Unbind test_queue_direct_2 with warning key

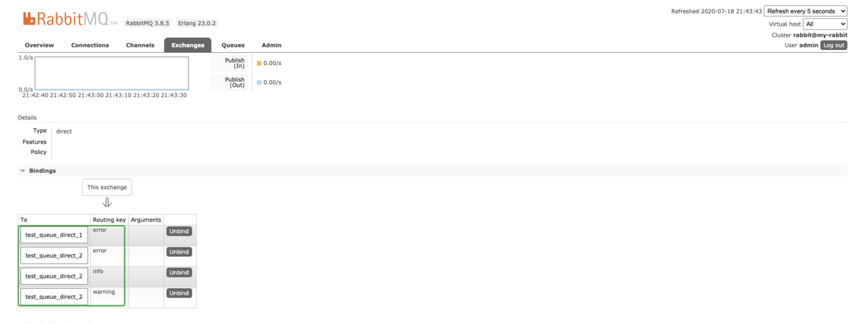click(179, 293)
